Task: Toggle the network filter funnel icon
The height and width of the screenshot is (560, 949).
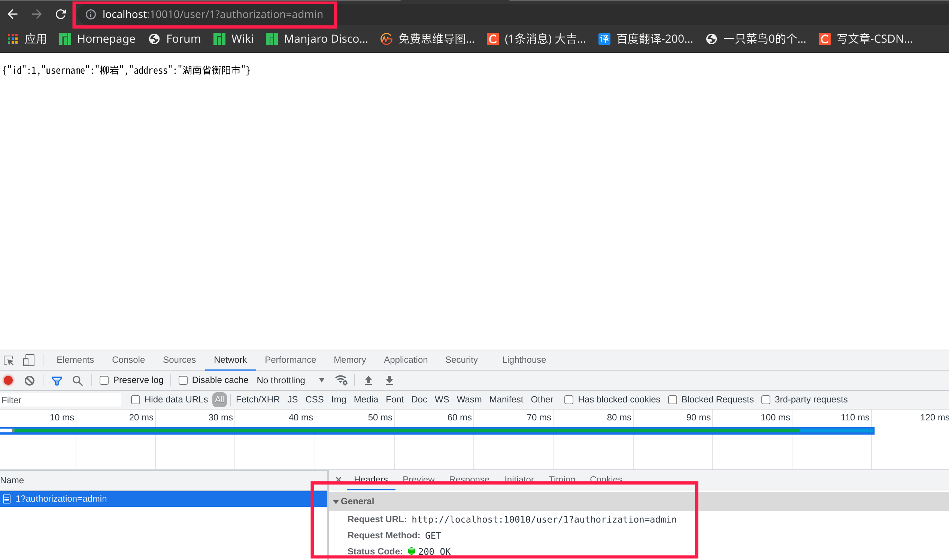Action: (57, 381)
